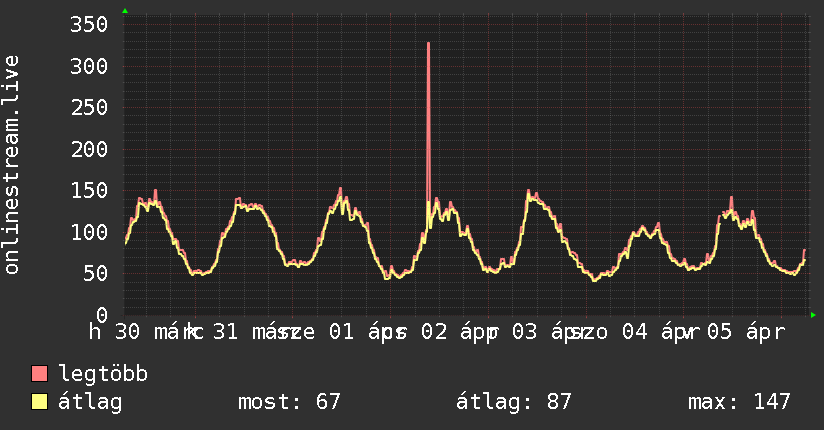Click the legtöbb legend label
The width and height of the screenshot is (824, 430).
coord(103,373)
